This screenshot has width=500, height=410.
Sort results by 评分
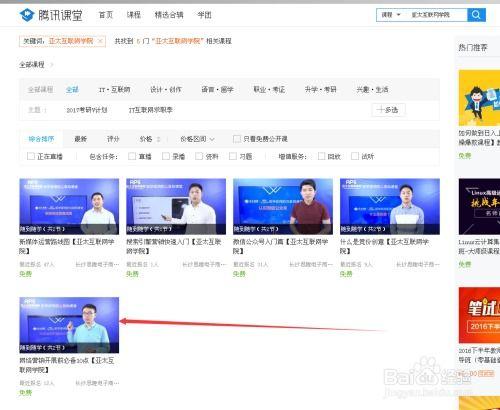coord(113,139)
